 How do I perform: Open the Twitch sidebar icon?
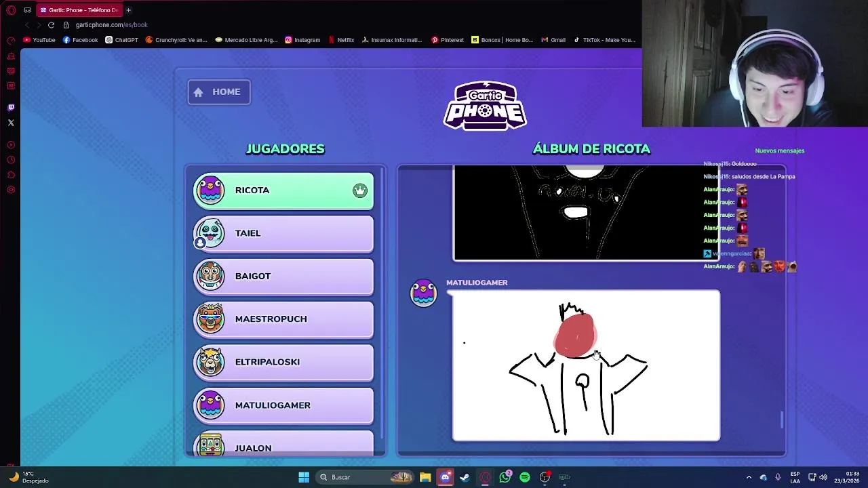11,107
